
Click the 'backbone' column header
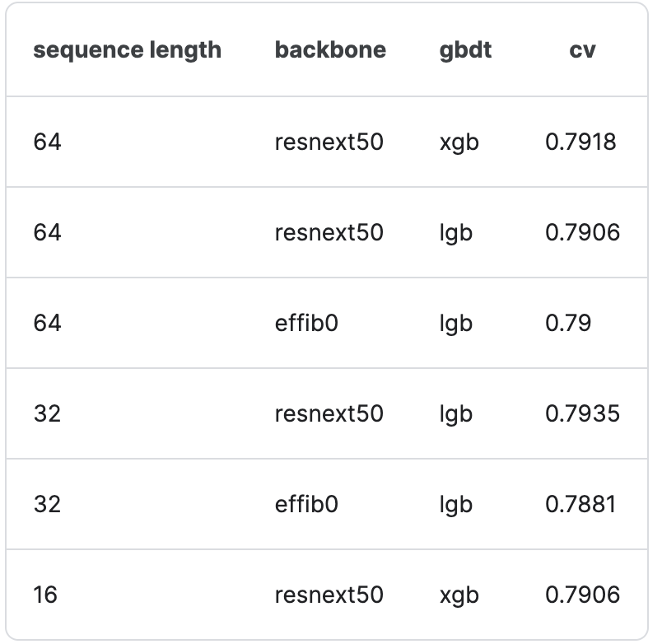tap(330, 50)
